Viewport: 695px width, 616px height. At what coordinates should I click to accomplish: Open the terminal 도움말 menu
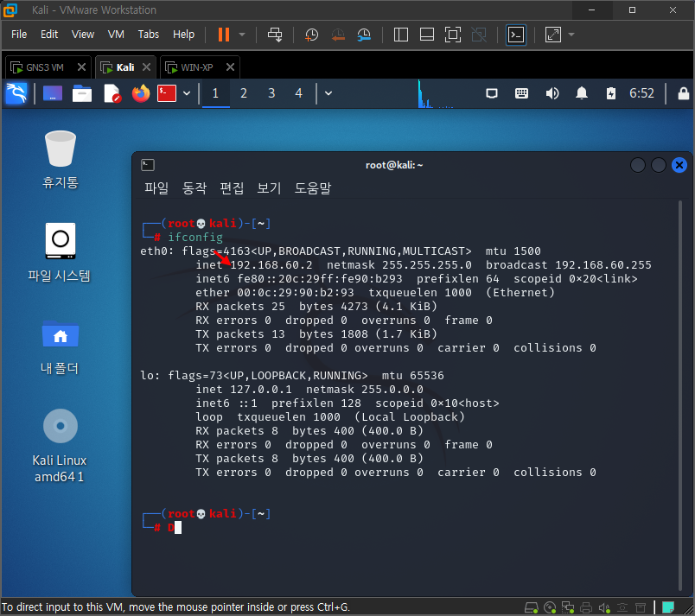point(313,187)
